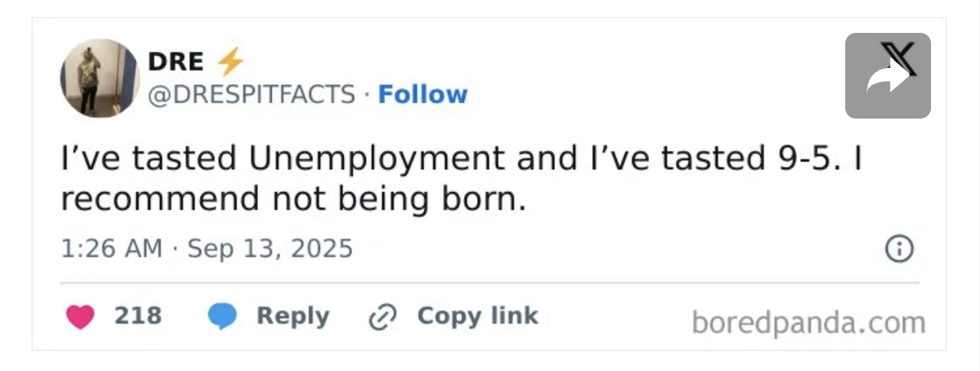Image resolution: width=980 pixels, height=371 pixels.
Task: Click the Sep 13, 2025 date
Action: tap(270, 249)
